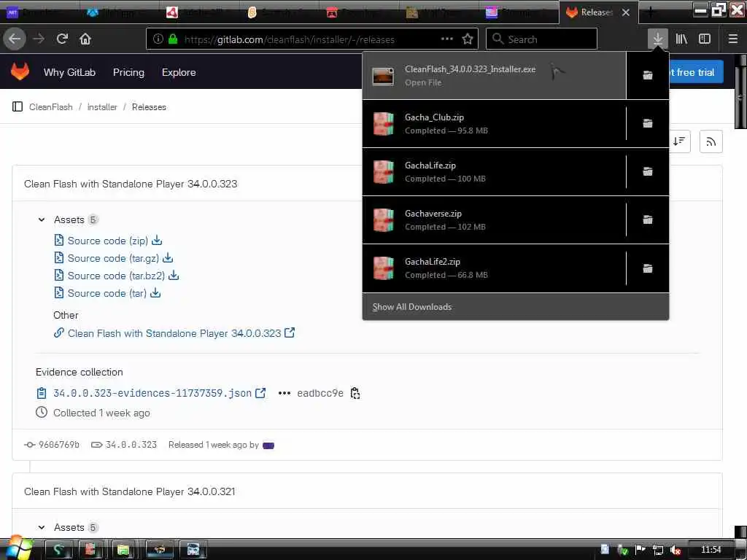Open commit 9606769b
This screenshot has width=747, height=560.
coord(58,444)
